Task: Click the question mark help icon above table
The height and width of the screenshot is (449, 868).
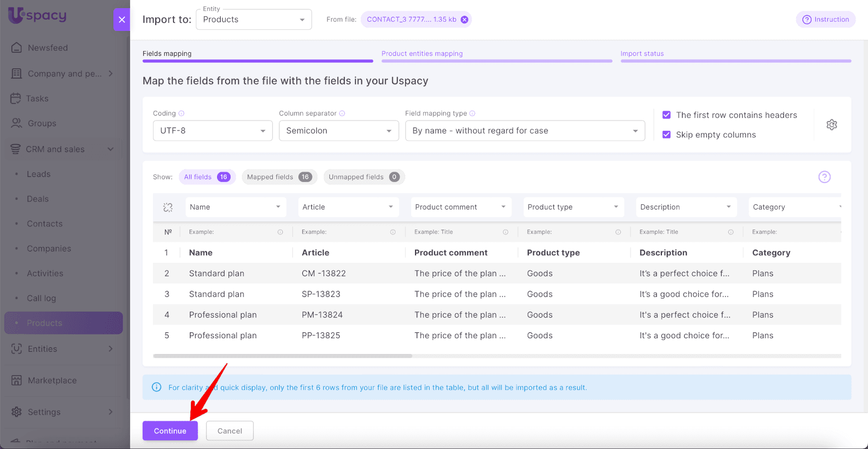Action: pos(824,177)
